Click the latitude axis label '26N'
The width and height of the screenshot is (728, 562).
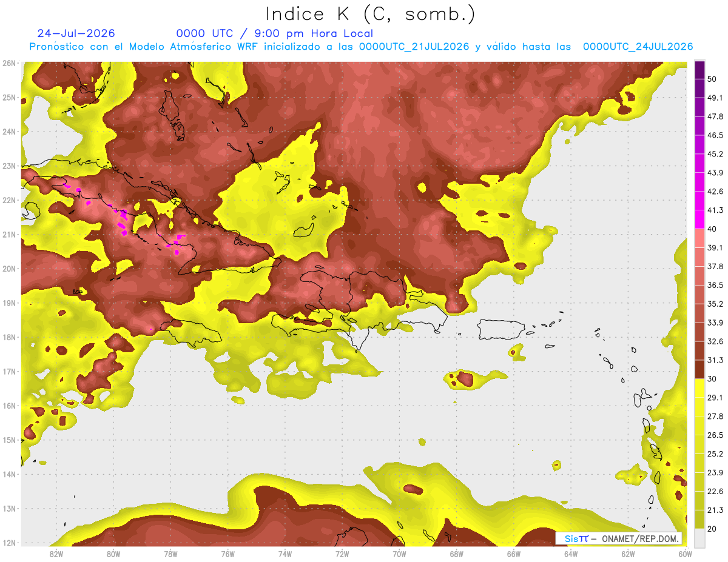(8, 63)
